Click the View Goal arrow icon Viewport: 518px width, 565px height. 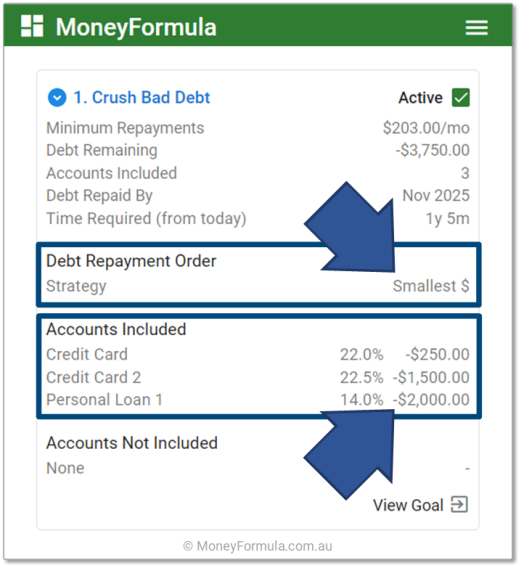[459, 504]
